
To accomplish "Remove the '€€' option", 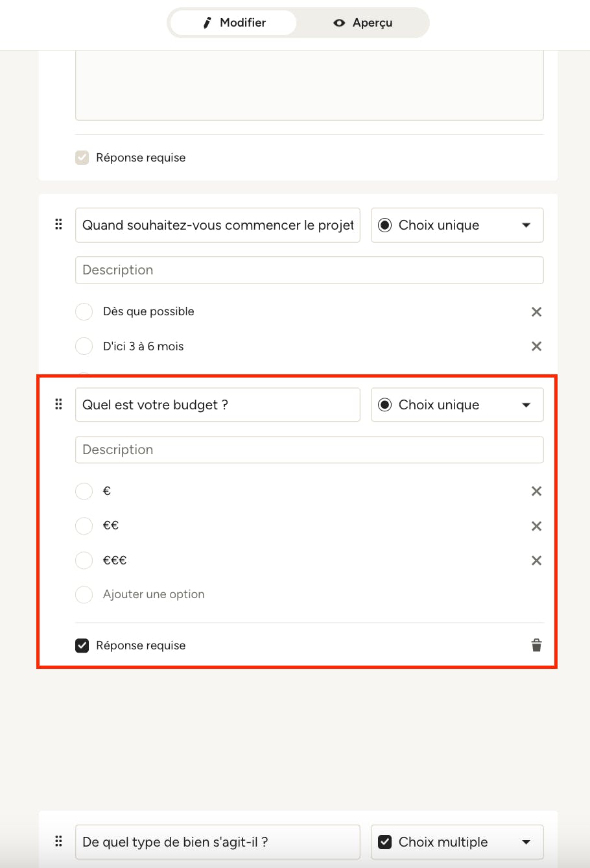I will pos(536,526).
